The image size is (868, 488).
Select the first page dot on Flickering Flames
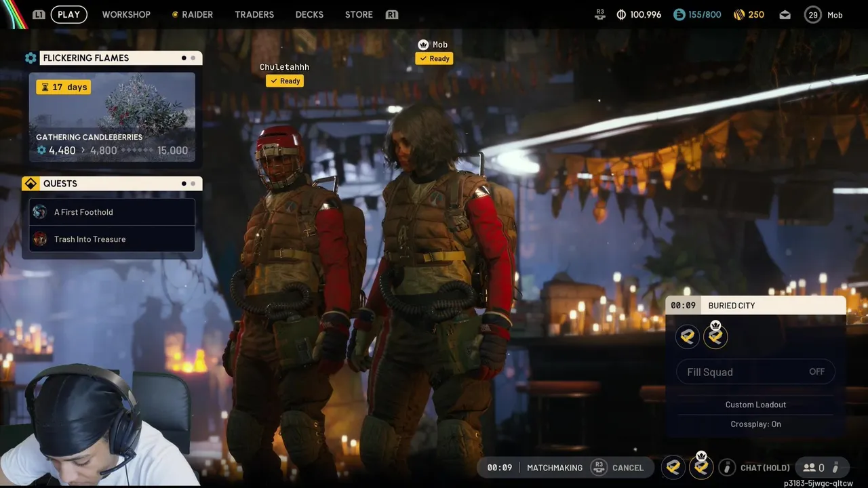tap(184, 58)
